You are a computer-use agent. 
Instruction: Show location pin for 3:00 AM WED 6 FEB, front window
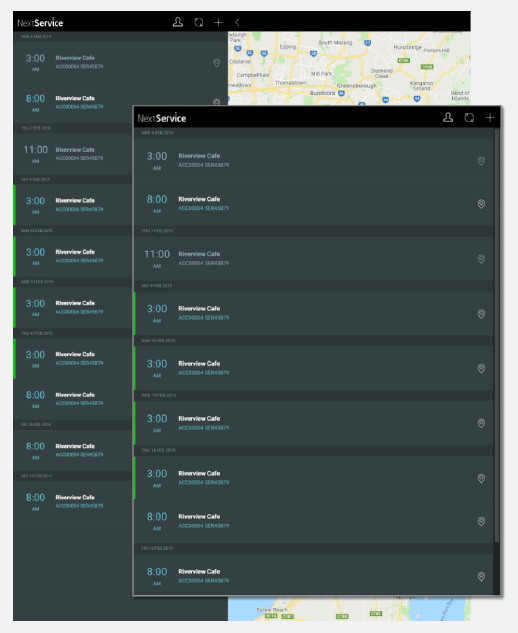[x=481, y=161]
